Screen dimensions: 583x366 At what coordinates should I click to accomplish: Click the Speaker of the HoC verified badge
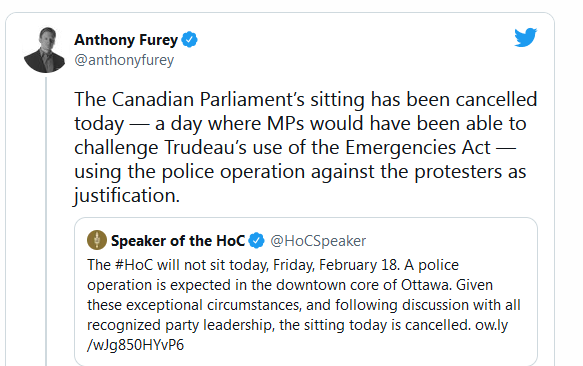[256, 241]
